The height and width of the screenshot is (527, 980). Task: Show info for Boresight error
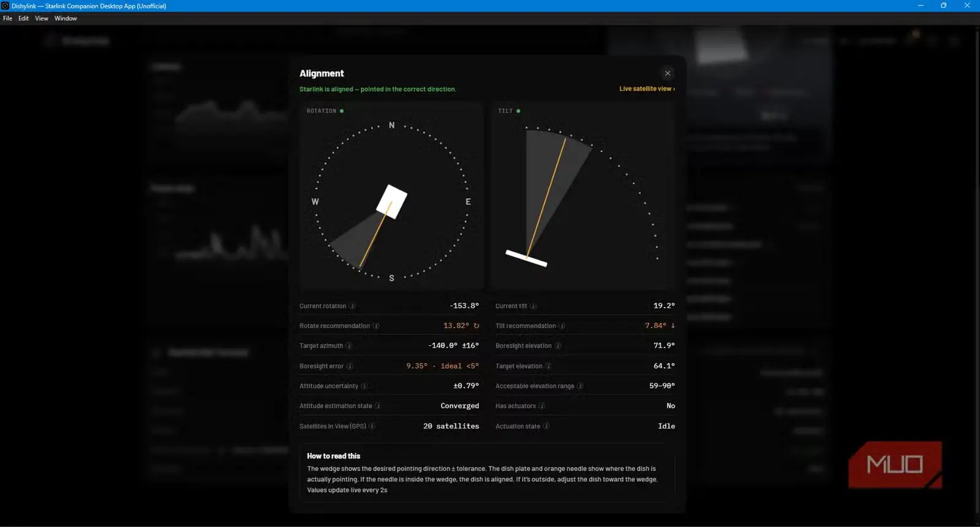point(350,366)
